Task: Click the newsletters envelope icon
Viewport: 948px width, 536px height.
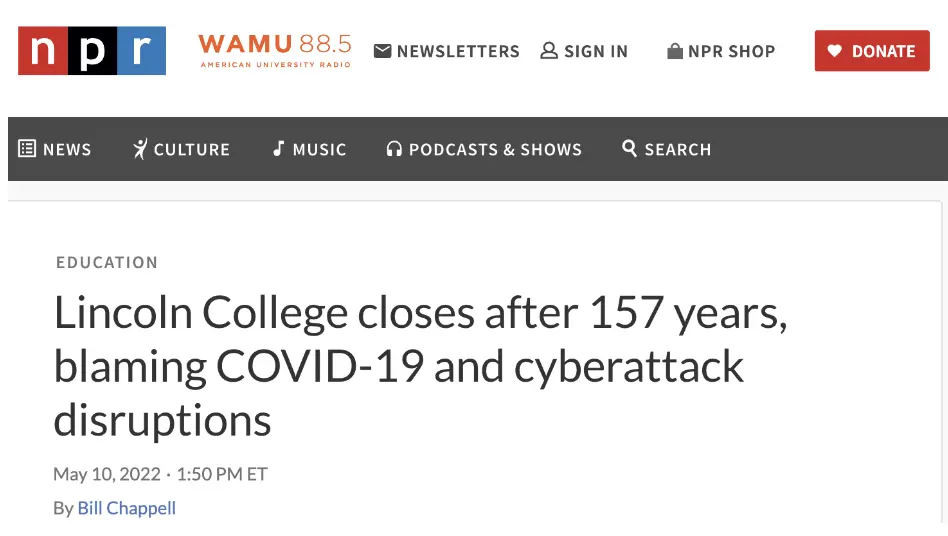Action: point(382,51)
